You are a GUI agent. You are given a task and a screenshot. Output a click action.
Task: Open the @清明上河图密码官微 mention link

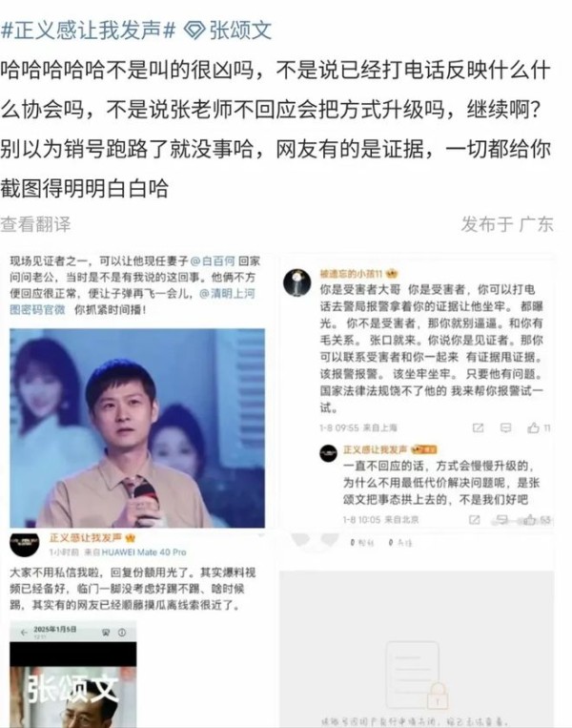(x=133, y=302)
